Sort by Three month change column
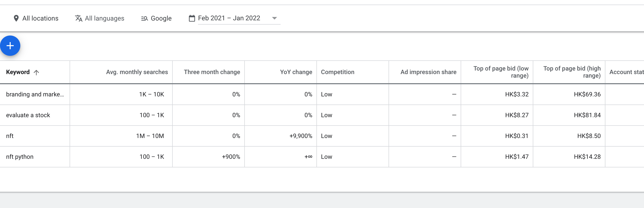This screenshot has height=208, width=644. click(212, 72)
